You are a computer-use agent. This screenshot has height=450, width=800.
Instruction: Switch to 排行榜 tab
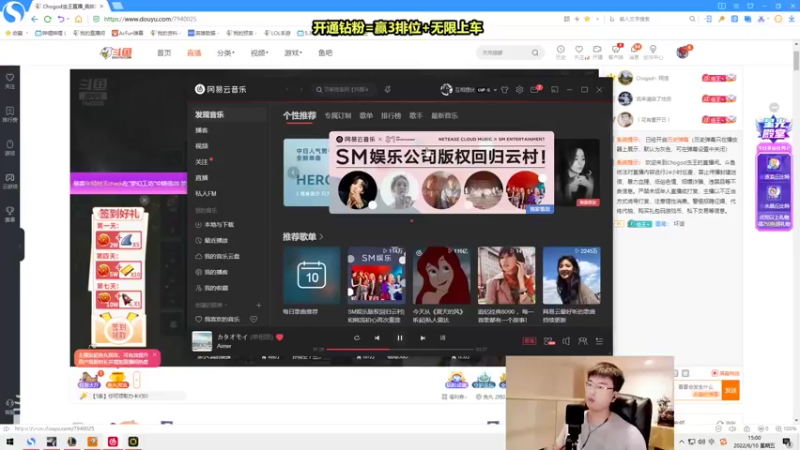point(391,116)
